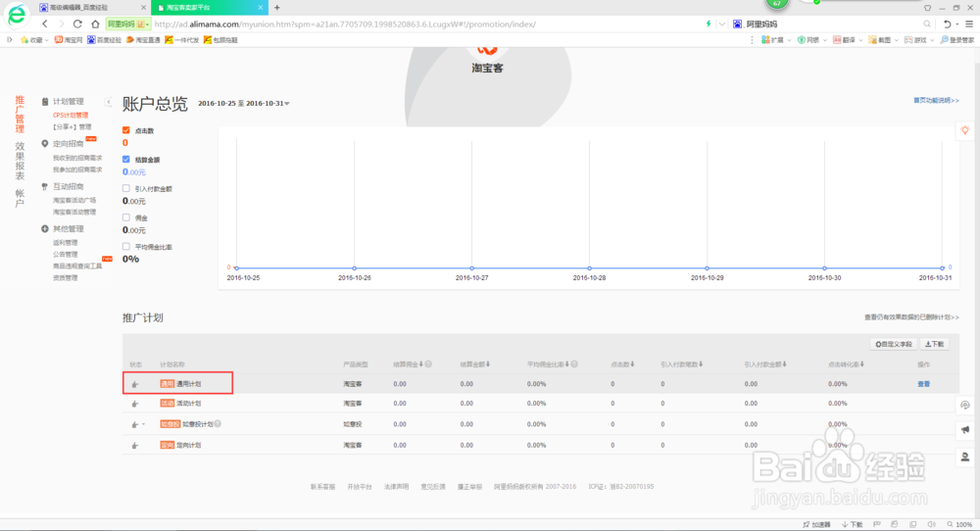
Task: Click the 下载 download button above table
Action: tap(935, 344)
